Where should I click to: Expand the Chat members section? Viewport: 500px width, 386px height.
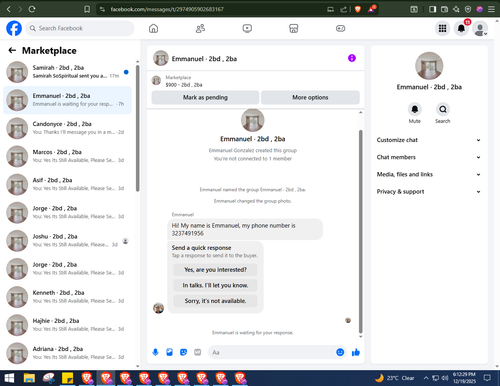click(x=429, y=157)
